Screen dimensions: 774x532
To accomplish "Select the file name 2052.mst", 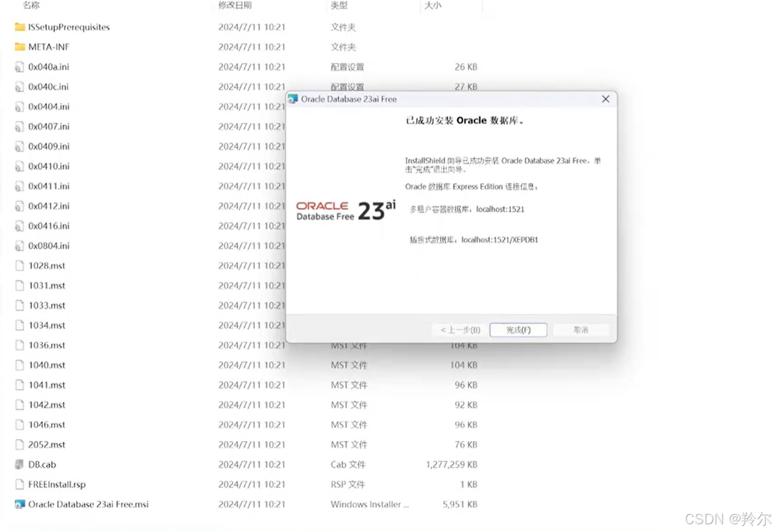I will tap(47, 445).
